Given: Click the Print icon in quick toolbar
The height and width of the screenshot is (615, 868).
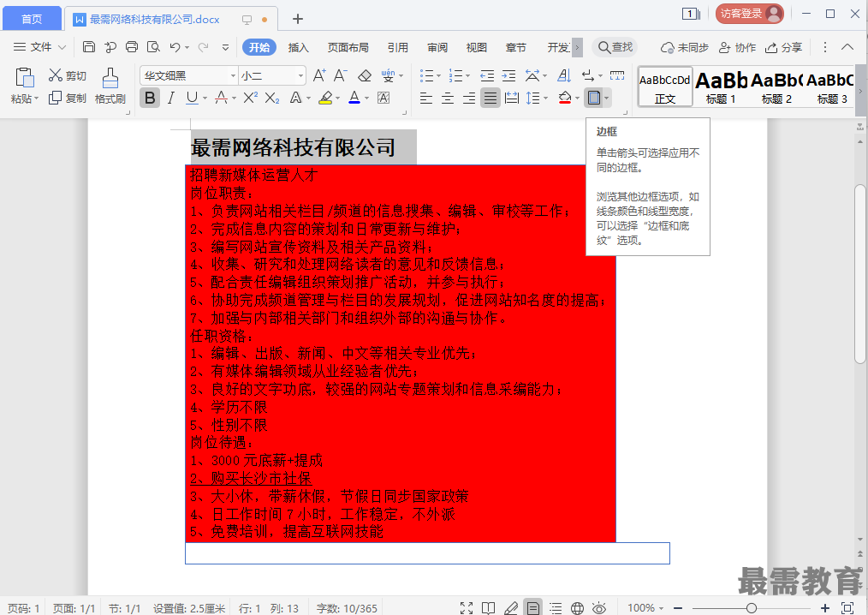Looking at the screenshot, I should (x=132, y=47).
